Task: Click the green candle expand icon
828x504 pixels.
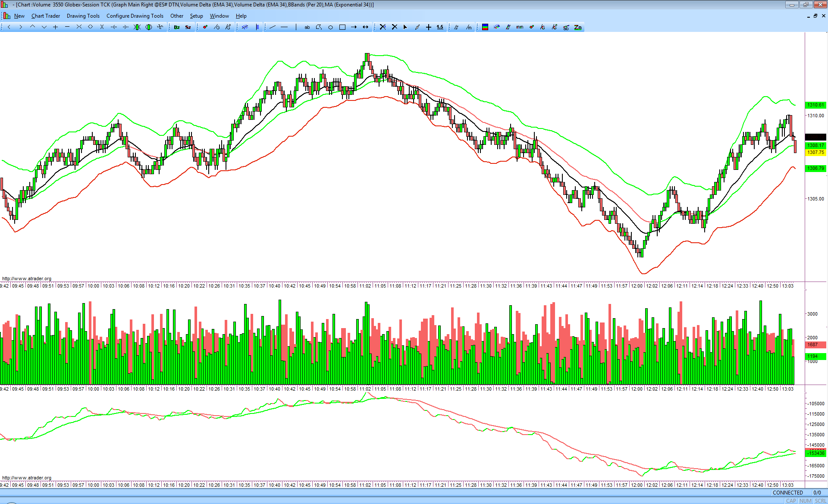Action: coord(149,27)
